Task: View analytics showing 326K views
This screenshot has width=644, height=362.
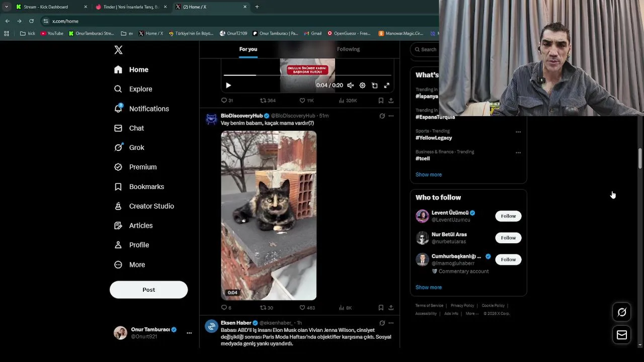Action: 348,101
